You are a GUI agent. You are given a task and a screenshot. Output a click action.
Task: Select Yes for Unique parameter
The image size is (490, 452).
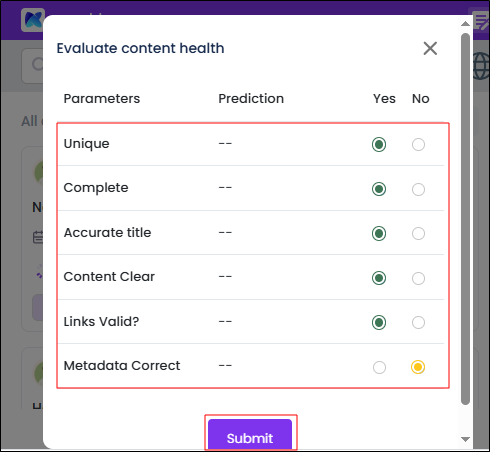[379, 145]
